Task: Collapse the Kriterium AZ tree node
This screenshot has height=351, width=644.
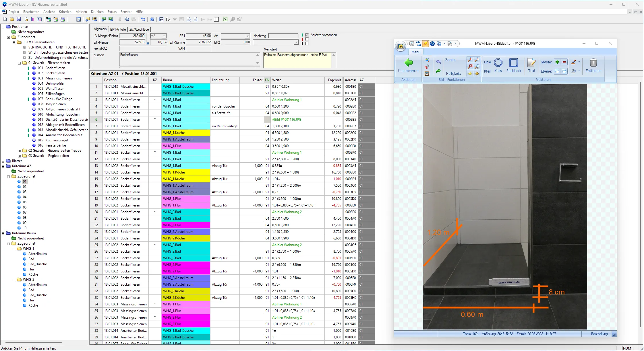Action: [x=3, y=166]
